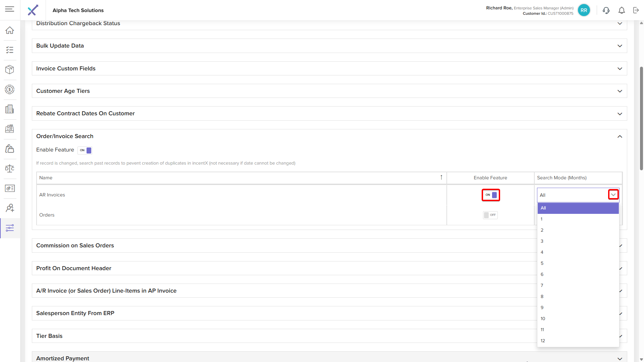Open the 3D box icon in sidebar

(10, 70)
